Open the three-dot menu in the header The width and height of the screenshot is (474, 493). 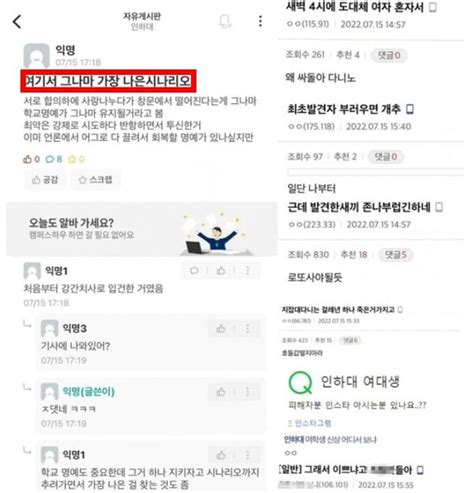tap(260, 21)
